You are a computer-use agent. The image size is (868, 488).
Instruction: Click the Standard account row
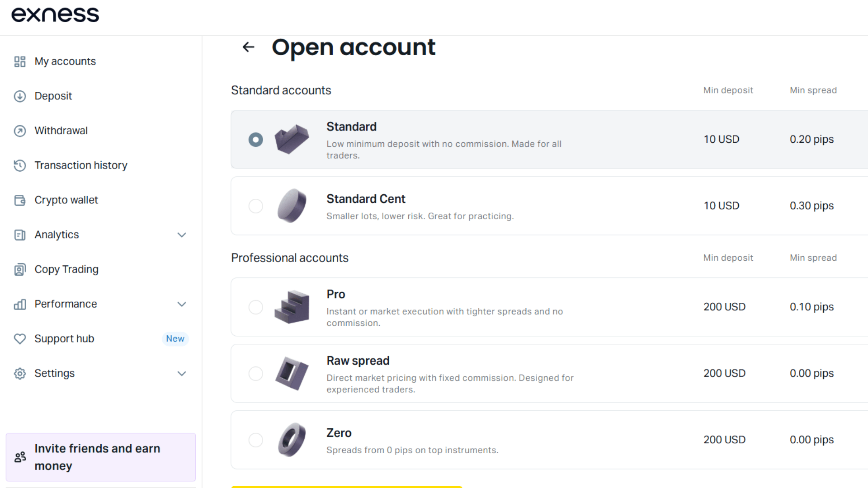452,139
